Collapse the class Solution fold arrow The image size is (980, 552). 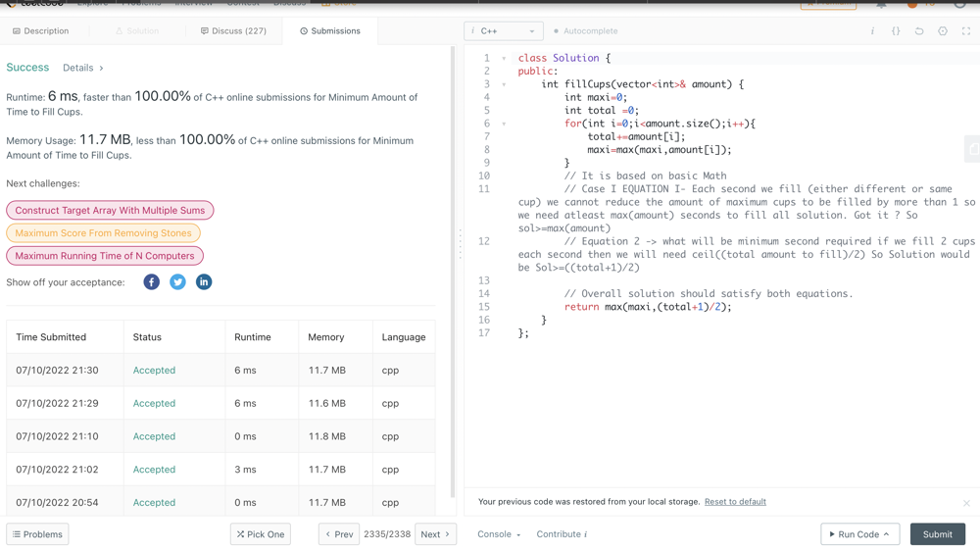pos(504,58)
